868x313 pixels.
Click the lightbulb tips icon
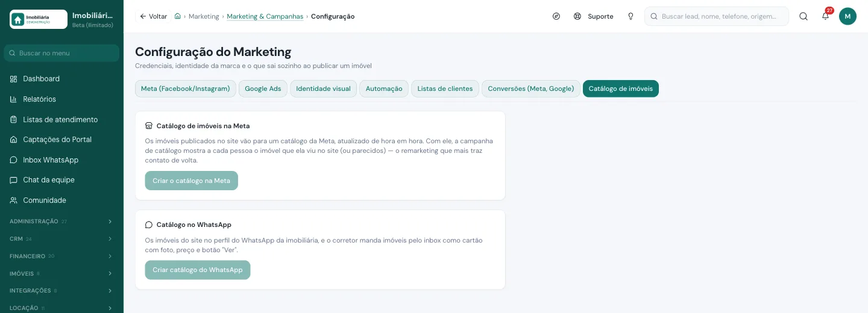point(631,16)
